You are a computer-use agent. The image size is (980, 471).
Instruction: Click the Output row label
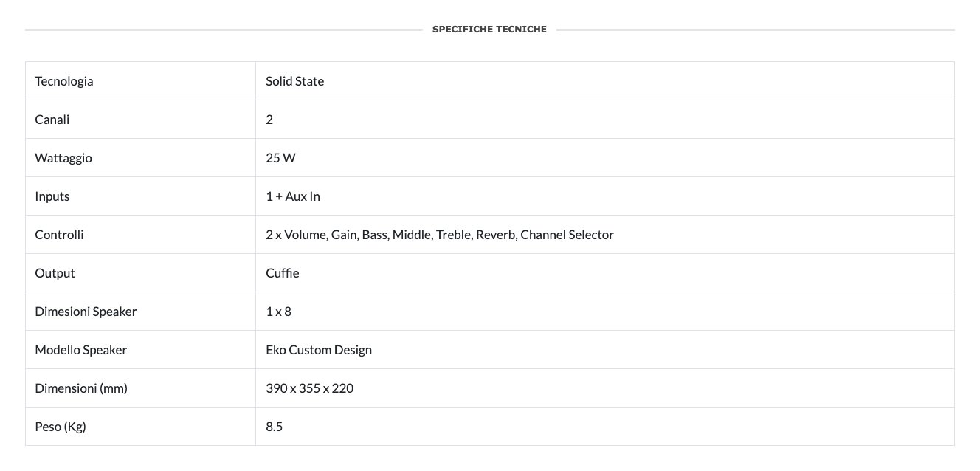tap(55, 273)
